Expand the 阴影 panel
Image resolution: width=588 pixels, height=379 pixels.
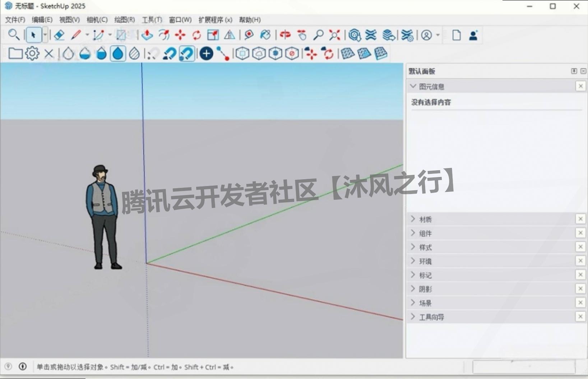pyautogui.click(x=413, y=289)
